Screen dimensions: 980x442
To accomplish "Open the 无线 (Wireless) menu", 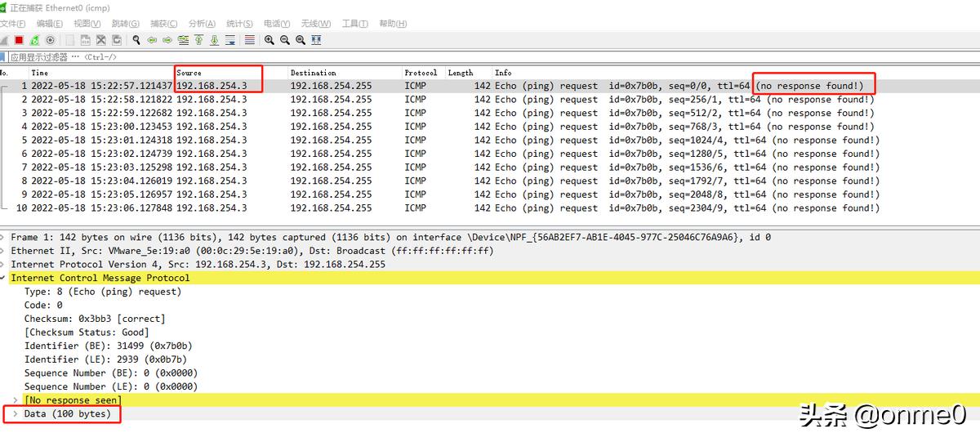I will tap(316, 24).
